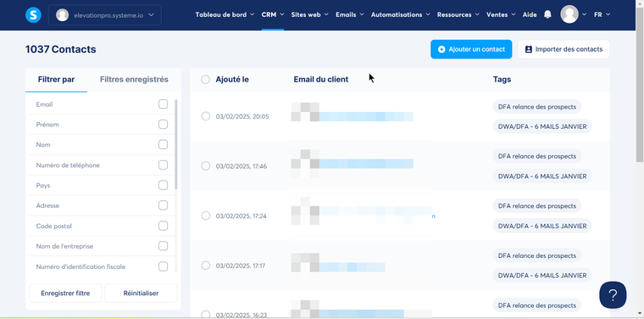Select the contact added 03/02/2025, 17:46

tap(205, 165)
